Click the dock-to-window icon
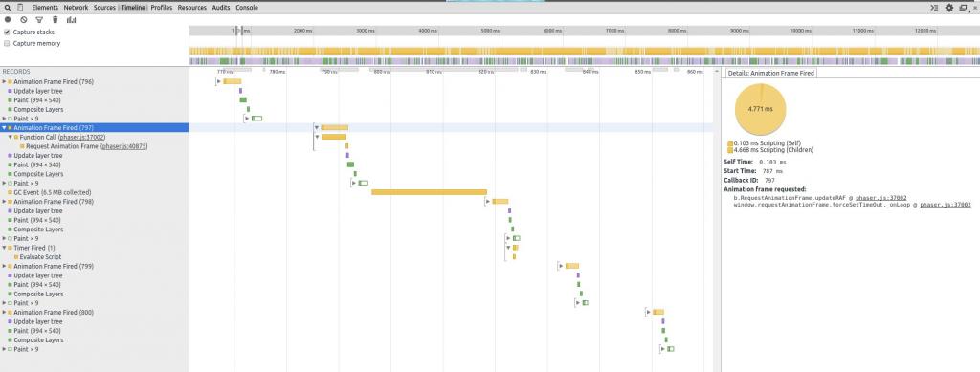 pyautogui.click(x=963, y=8)
